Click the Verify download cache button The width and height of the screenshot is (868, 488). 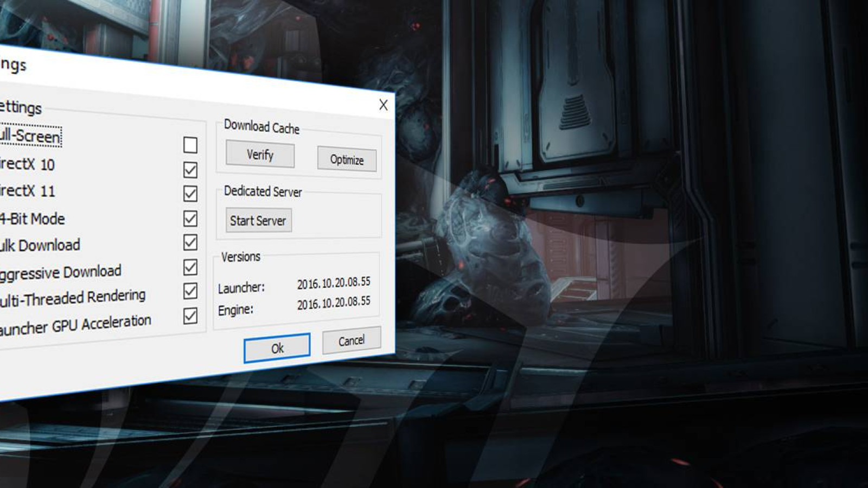[260, 155]
